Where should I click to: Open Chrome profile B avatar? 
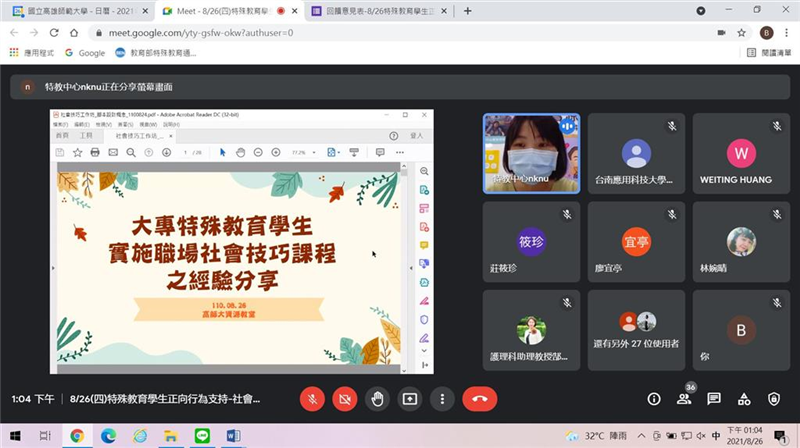click(x=766, y=33)
